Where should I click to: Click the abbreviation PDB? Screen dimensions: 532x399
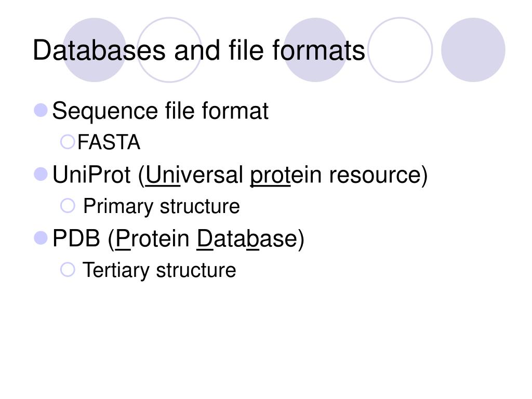[x=76, y=239]
